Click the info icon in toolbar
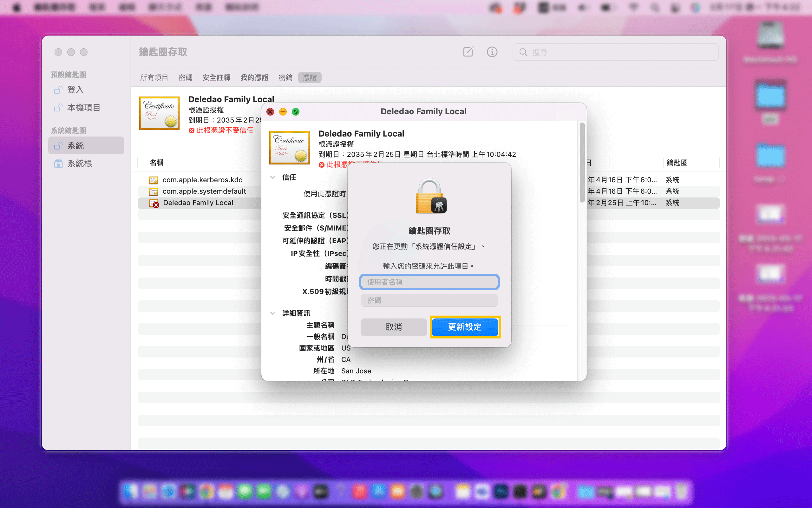Viewport: 812px width, 508px height. pyautogui.click(x=492, y=52)
